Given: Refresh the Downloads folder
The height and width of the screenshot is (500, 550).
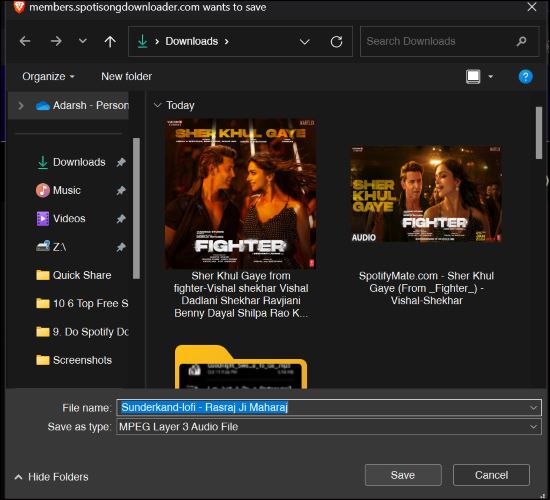Looking at the screenshot, I should coord(336,42).
